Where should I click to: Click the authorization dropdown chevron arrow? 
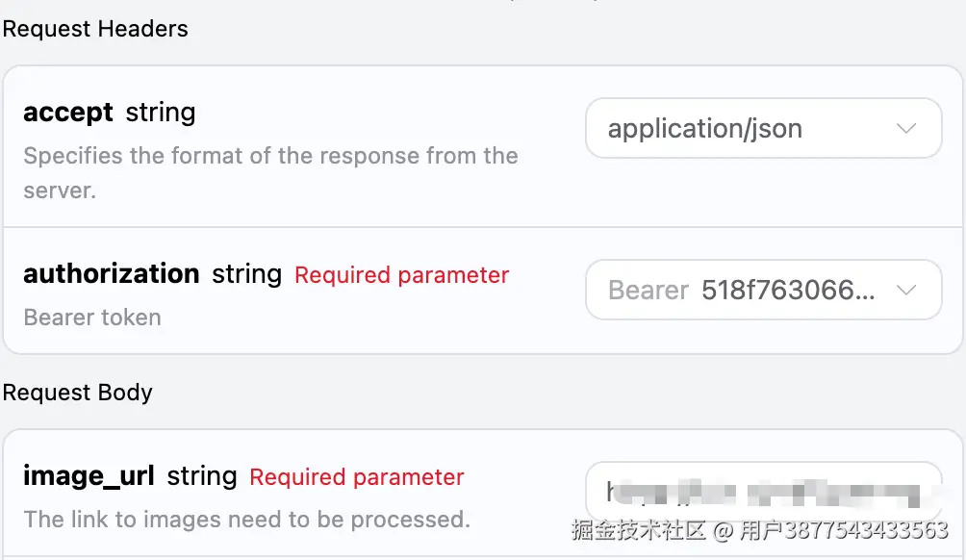(x=905, y=291)
